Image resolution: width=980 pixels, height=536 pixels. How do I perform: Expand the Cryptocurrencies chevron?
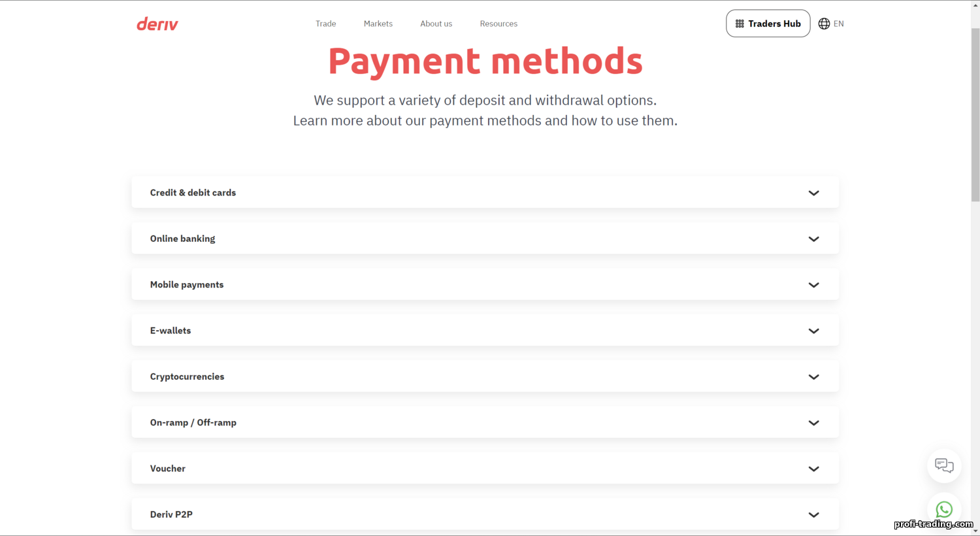pyautogui.click(x=813, y=377)
